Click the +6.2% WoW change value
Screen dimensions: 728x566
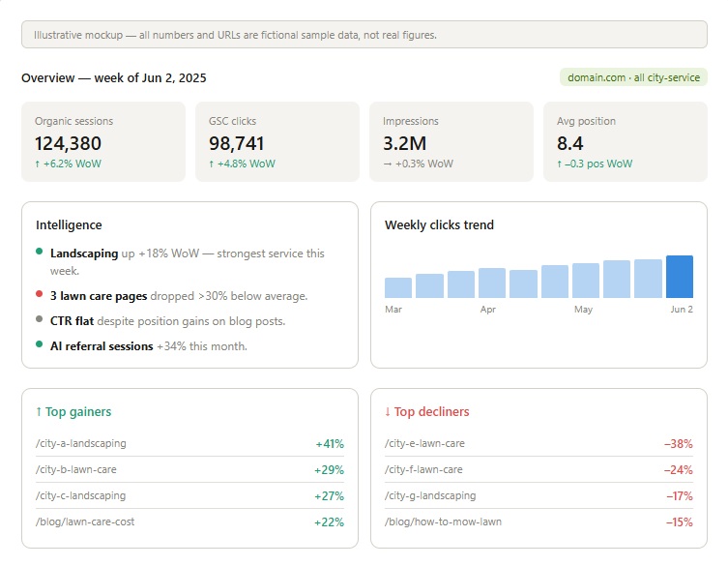pyautogui.click(x=68, y=164)
